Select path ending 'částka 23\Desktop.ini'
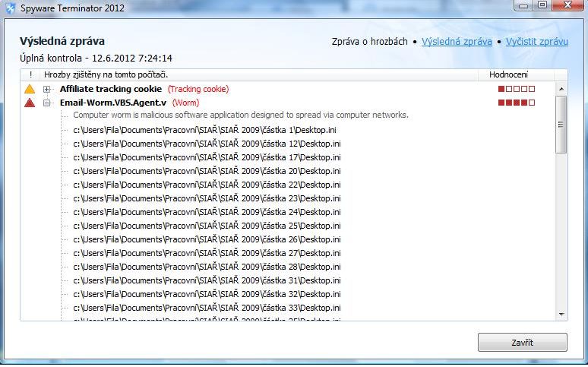This screenshot has height=367, width=588. pyautogui.click(x=207, y=198)
